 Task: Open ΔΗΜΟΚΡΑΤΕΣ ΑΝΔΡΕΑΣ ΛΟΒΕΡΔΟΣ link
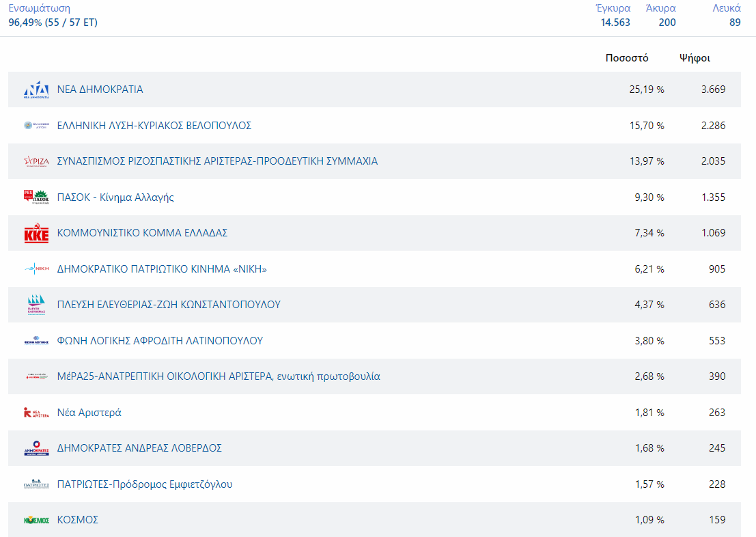[139, 448]
